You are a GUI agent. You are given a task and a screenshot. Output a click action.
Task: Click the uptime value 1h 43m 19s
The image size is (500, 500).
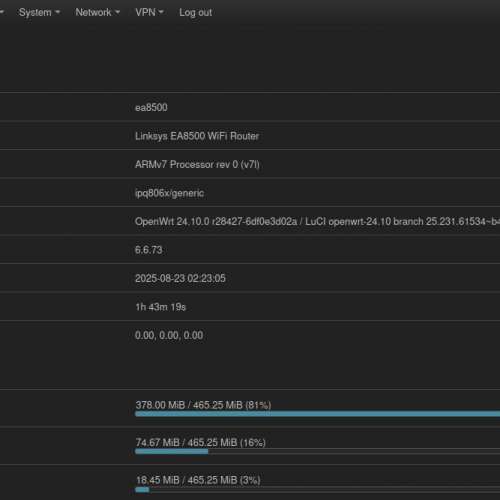coord(160,307)
